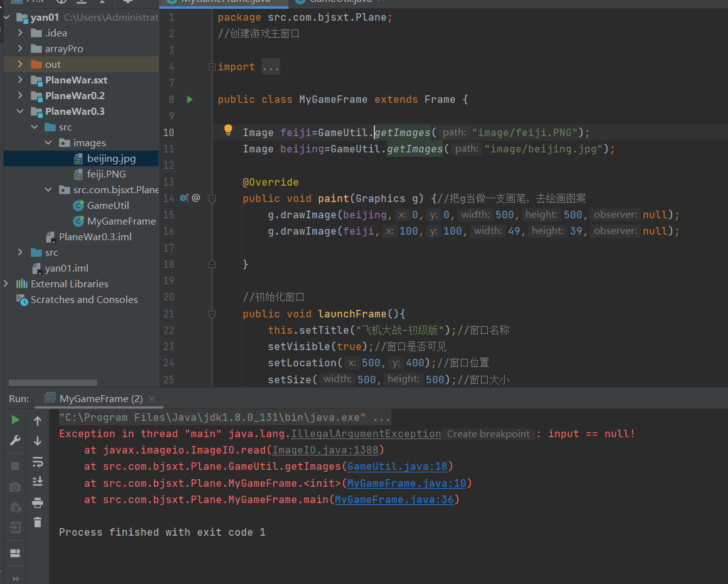Click the Create breakpoint link
This screenshot has height=584, width=728.
click(x=488, y=434)
